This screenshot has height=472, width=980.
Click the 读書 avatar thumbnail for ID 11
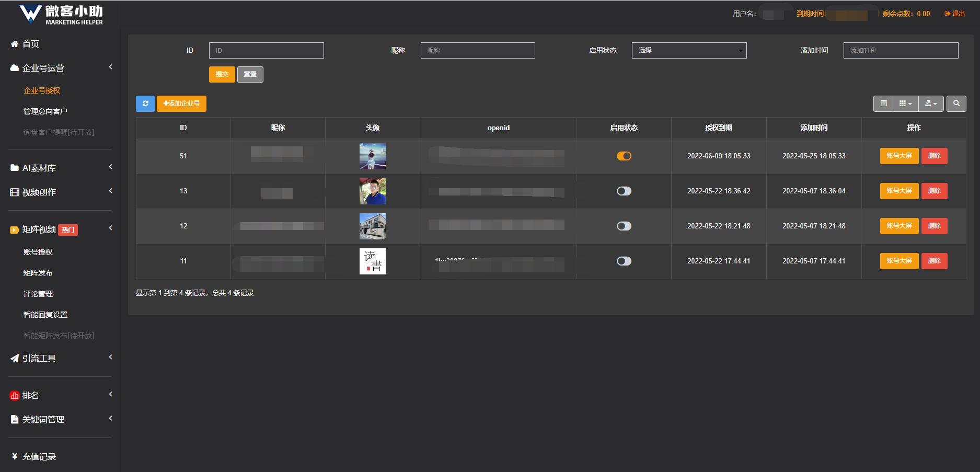373,261
